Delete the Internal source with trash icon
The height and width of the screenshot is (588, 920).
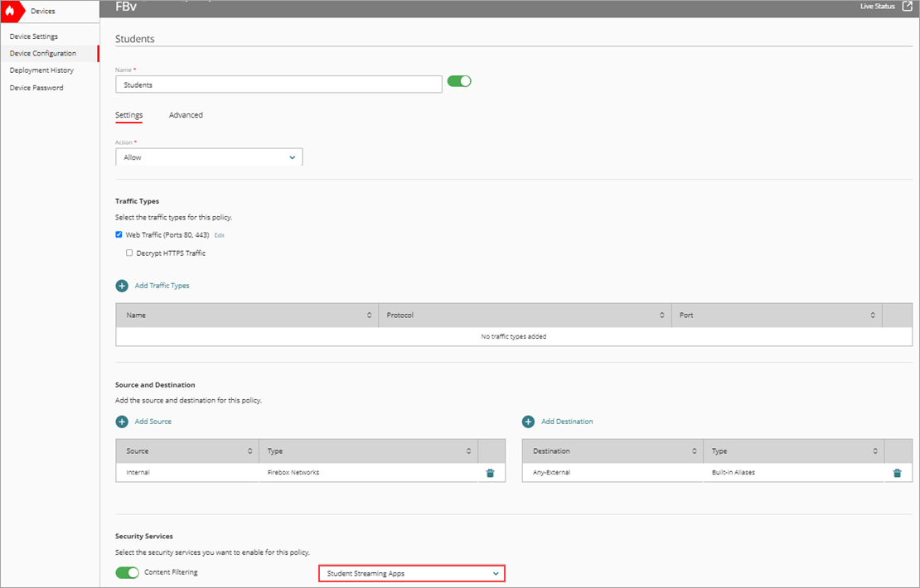(x=490, y=472)
